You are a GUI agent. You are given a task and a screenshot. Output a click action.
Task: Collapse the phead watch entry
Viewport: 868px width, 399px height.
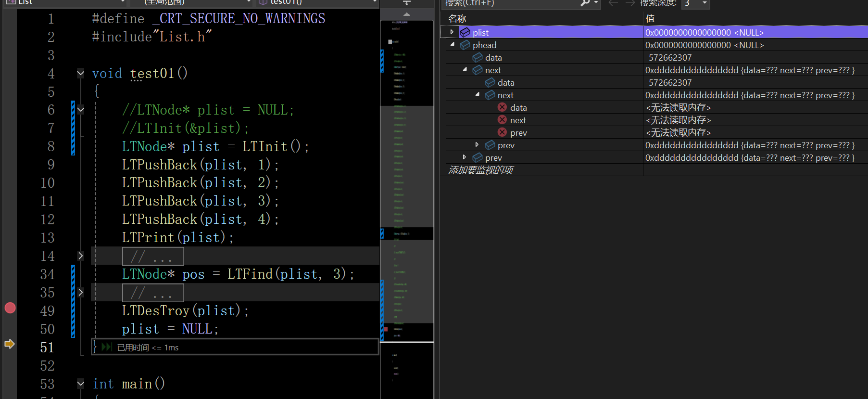453,44
